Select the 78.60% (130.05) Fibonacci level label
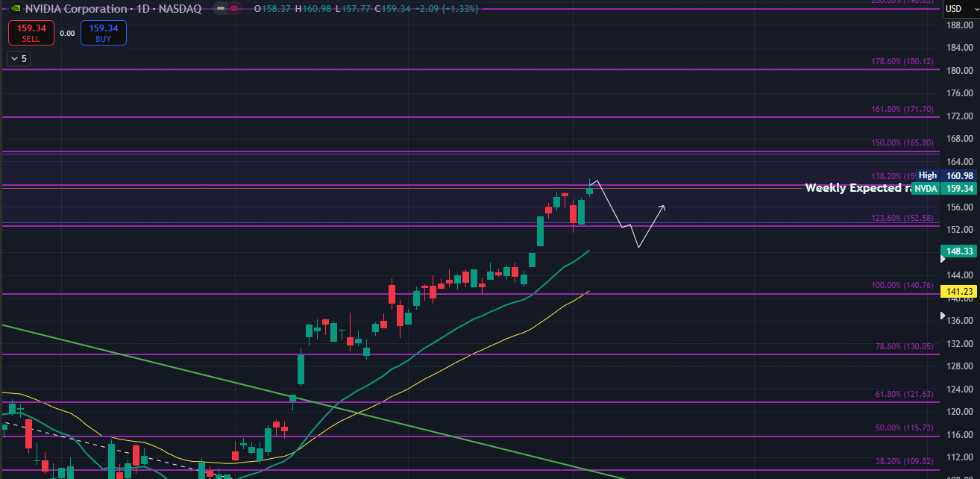 pyautogui.click(x=905, y=346)
